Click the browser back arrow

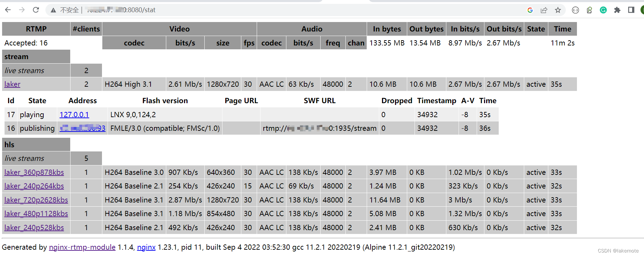click(8, 10)
